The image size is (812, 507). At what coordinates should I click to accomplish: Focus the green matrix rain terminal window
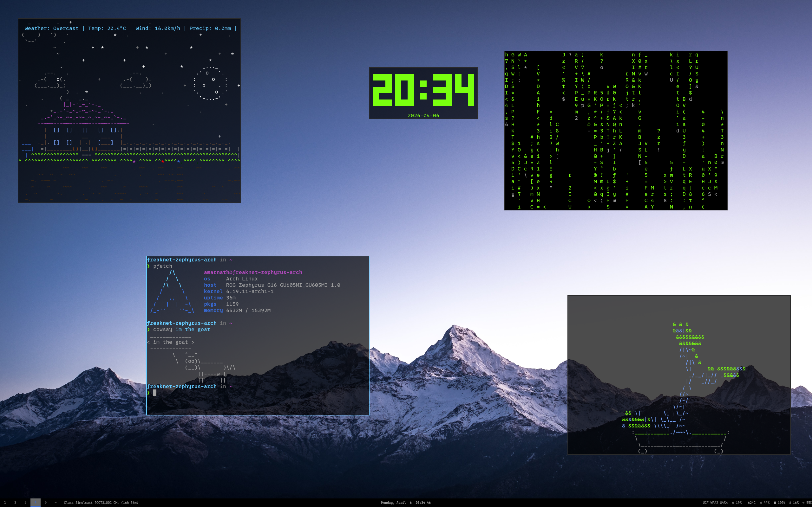click(x=616, y=131)
